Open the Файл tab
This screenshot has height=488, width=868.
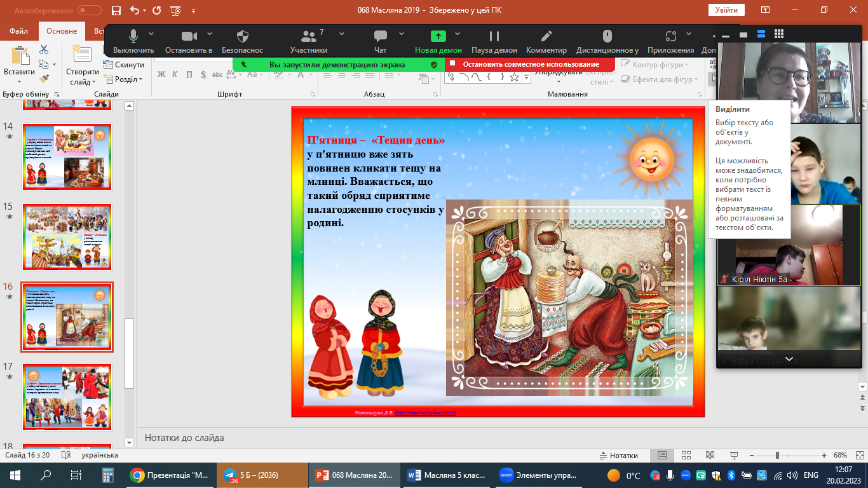(18, 31)
